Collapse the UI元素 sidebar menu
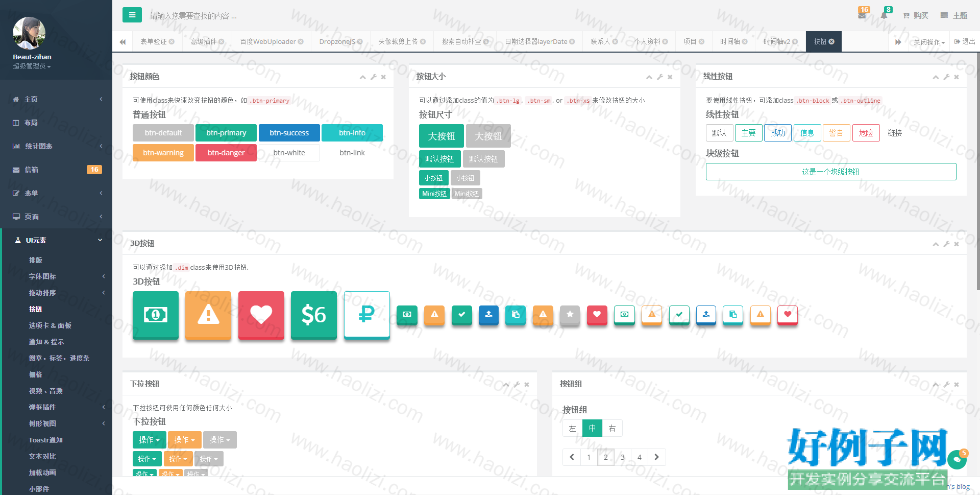980x495 pixels. (x=56, y=240)
